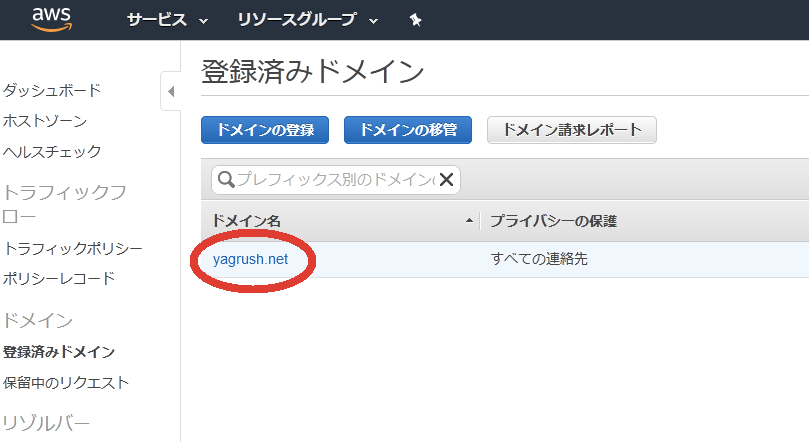The height and width of the screenshot is (442, 809).
Task: Open トラフィックポリシー in sidebar
Action: (73, 249)
